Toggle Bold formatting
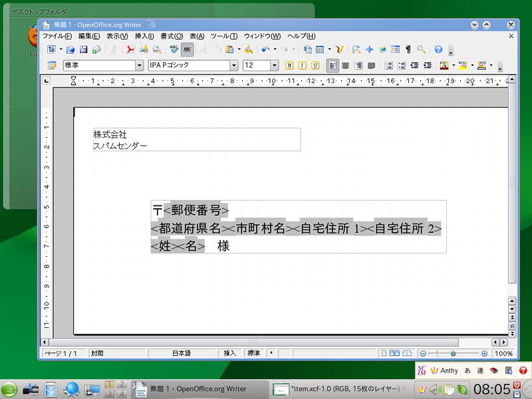This screenshot has height=399, width=532. coord(289,65)
